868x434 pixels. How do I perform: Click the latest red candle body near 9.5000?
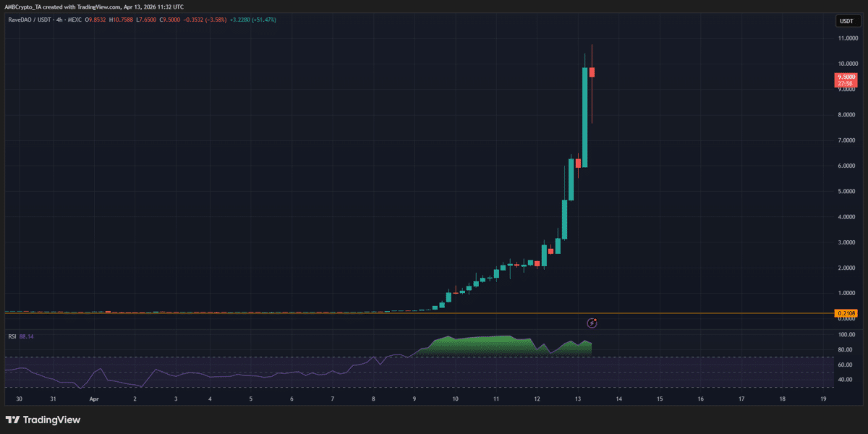click(x=592, y=72)
